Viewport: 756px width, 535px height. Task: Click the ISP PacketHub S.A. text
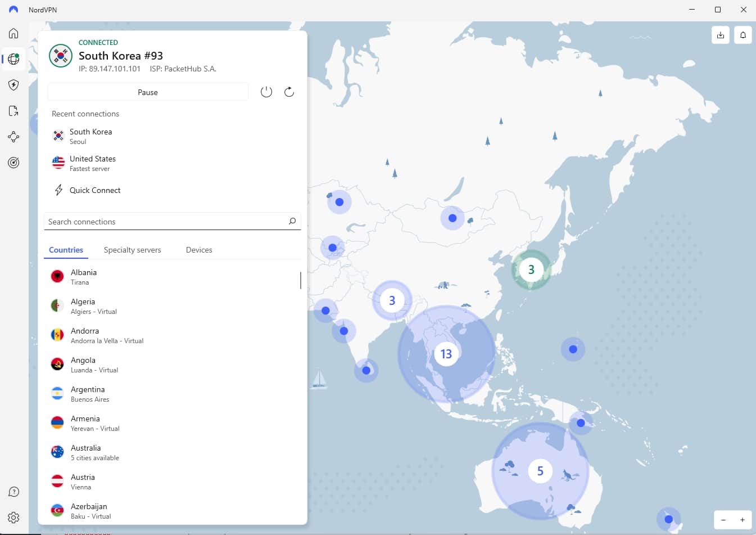[x=183, y=69]
